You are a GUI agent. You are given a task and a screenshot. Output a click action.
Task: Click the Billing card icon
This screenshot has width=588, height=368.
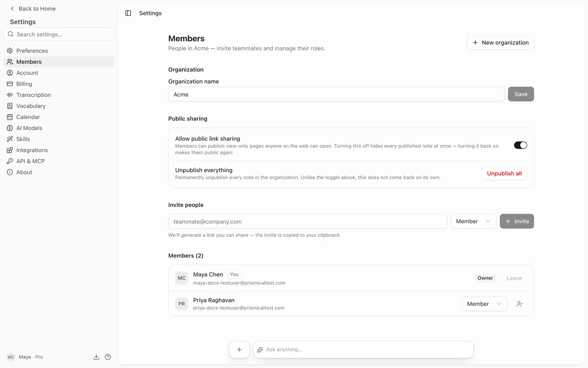coord(10,84)
